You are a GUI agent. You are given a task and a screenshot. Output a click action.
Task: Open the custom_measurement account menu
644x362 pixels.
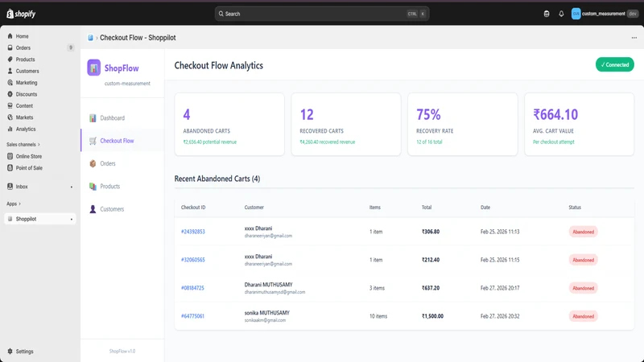(x=605, y=14)
